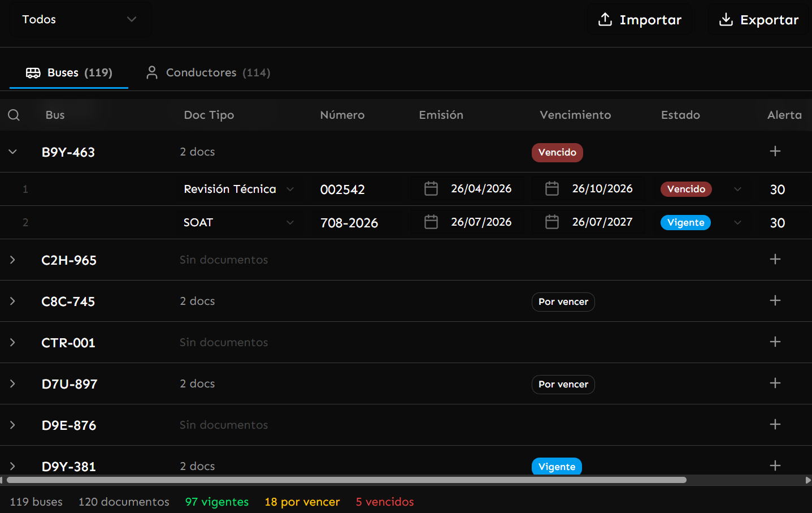Add document to bus C8C-745
This screenshot has width=812, height=513.
775,300
